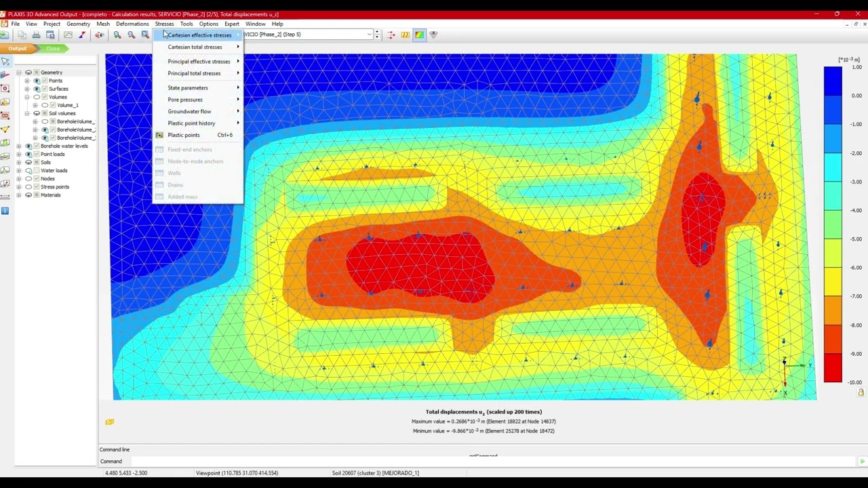Click the red-blue flag toolbar icon
Screen dimensions: 868x488
pos(82,35)
